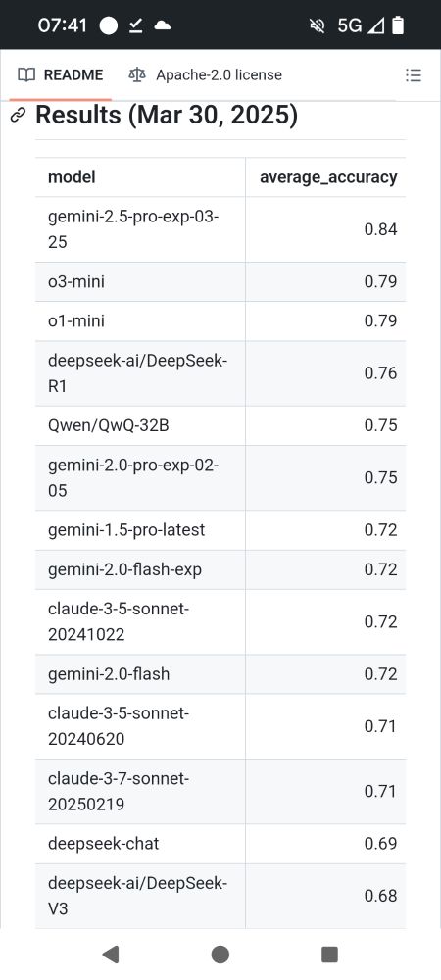Tap the muted bell status icon
This screenshot has height=980, width=441.
point(317,25)
